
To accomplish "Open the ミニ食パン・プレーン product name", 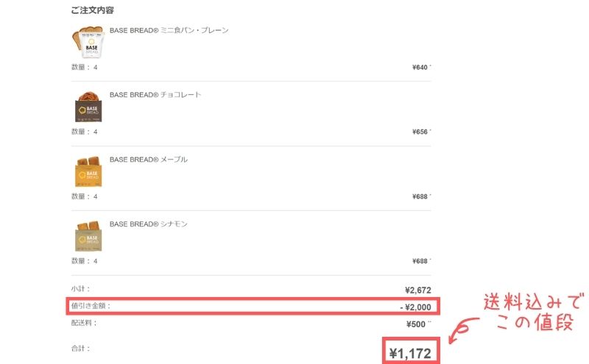I will tap(169, 30).
